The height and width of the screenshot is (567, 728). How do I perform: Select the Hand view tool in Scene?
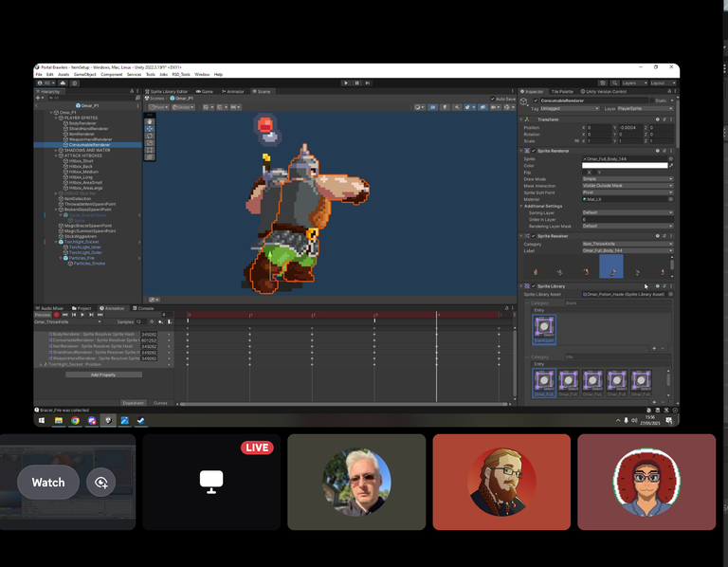point(150,121)
